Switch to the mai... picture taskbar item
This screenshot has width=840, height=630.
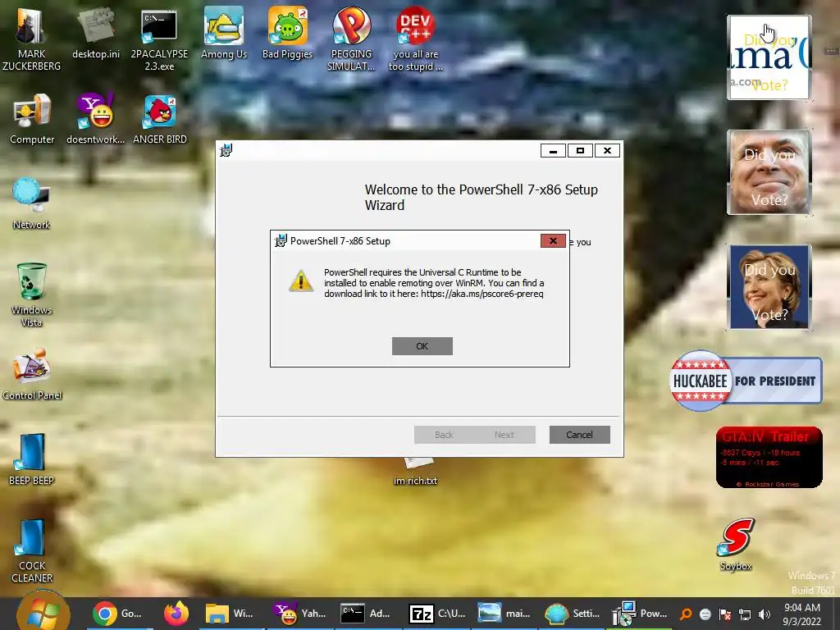(504, 614)
